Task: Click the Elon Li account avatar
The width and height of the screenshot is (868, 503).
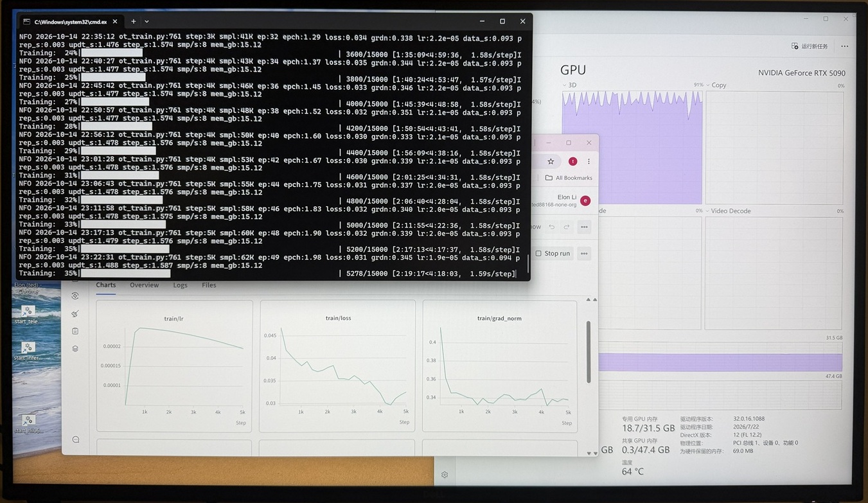Action: [x=585, y=200]
